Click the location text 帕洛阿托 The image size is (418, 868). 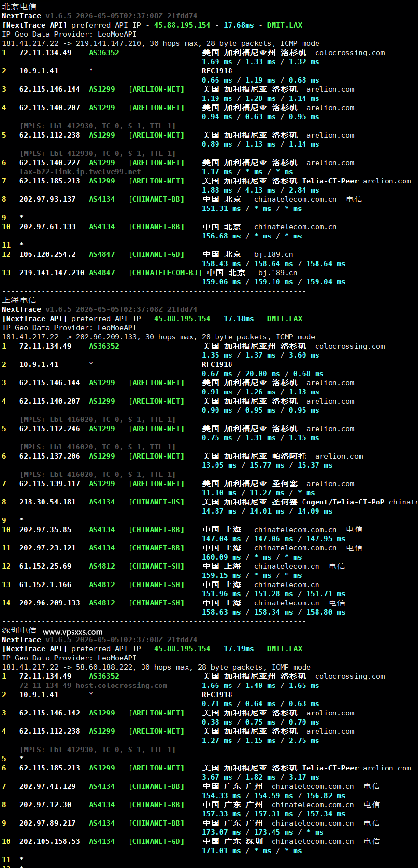(x=289, y=456)
